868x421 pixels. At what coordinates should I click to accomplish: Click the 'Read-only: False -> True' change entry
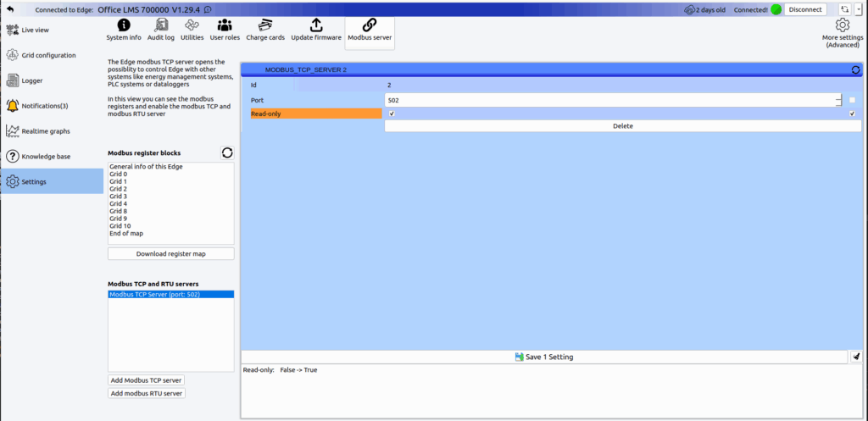click(280, 369)
